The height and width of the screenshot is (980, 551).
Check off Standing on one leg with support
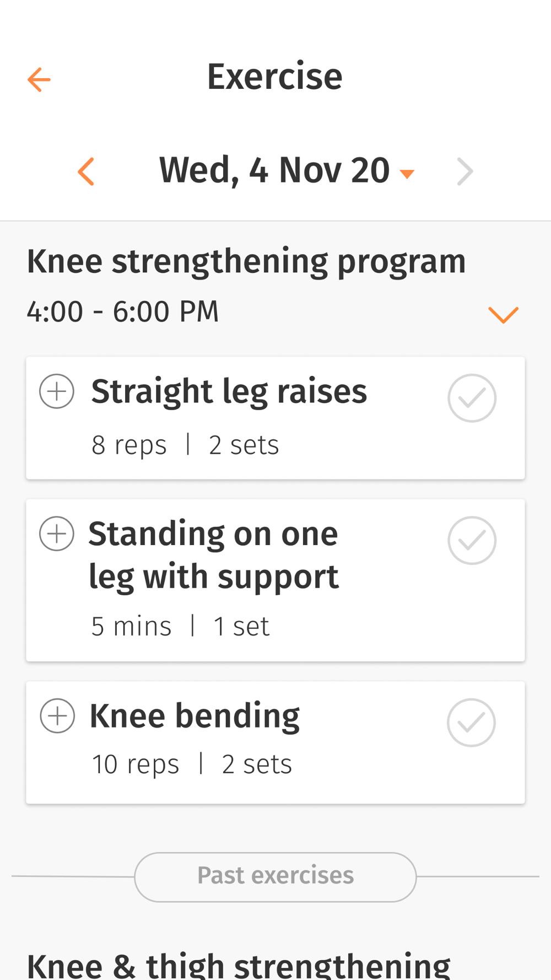(x=472, y=540)
